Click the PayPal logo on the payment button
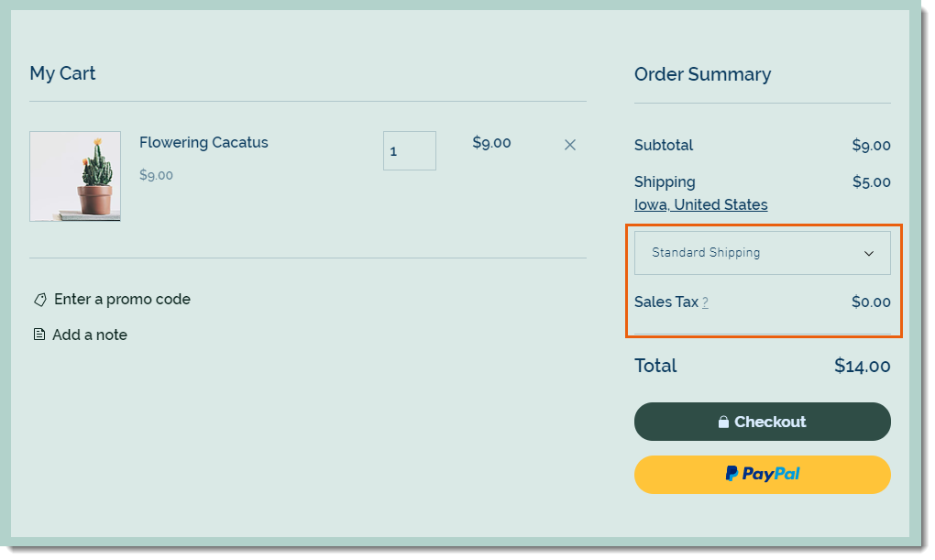The height and width of the screenshot is (560, 935). pyautogui.click(x=762, y=474)
